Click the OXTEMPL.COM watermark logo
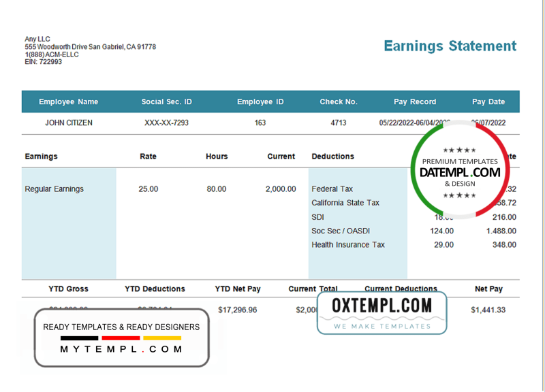This screenshot has width=545, height=392. (x=382, y=313)
